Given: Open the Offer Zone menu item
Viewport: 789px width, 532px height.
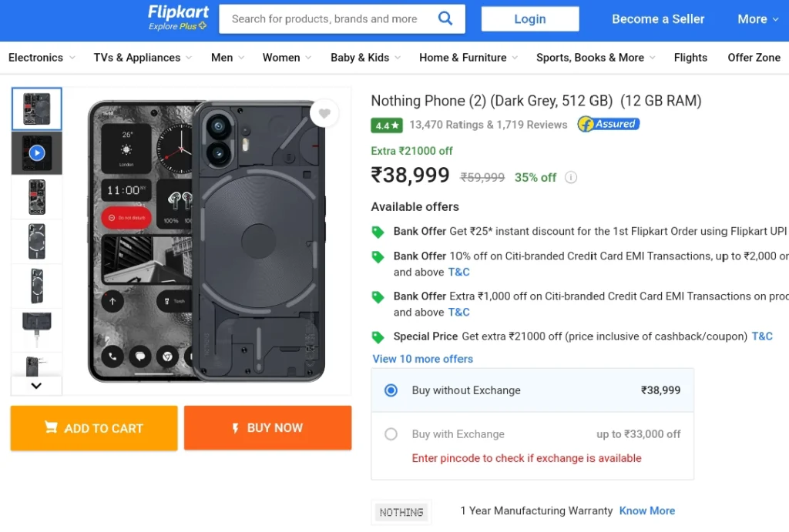Looking at the screenshot, I should [754, 57].
